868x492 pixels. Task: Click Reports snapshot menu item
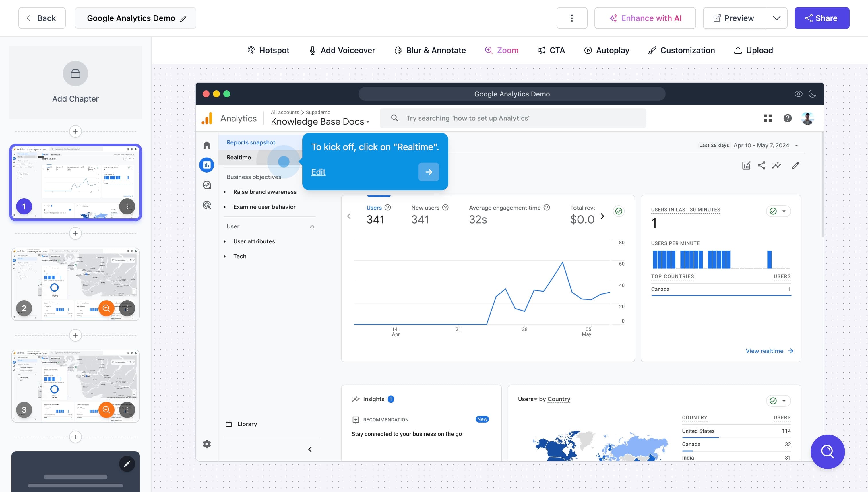click(x=251, y=142)
